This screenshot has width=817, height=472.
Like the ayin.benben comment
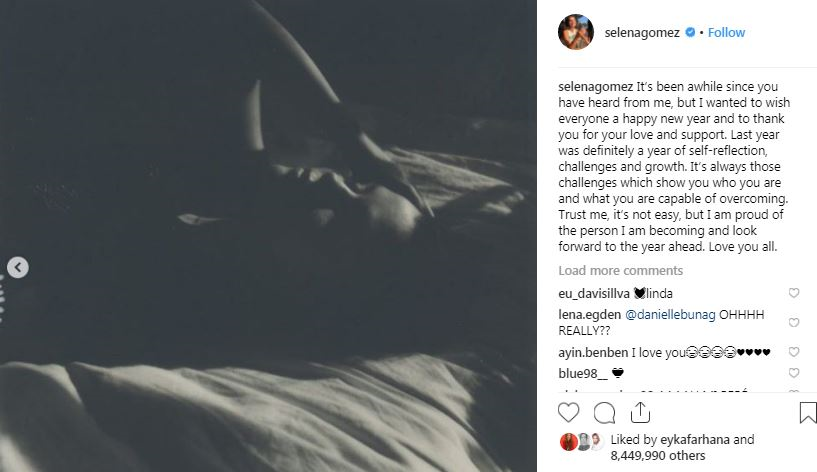[794, 352]
